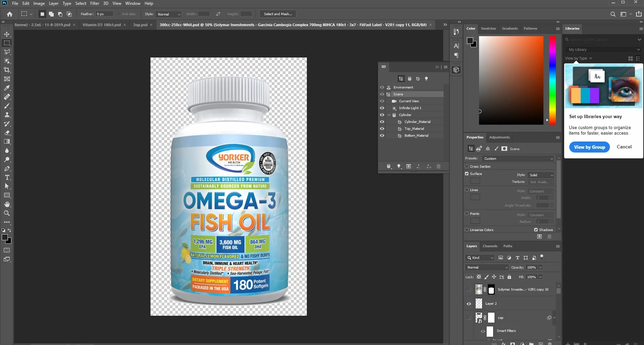
Task: Select the Eraser tool
Action: coord(7,133)
